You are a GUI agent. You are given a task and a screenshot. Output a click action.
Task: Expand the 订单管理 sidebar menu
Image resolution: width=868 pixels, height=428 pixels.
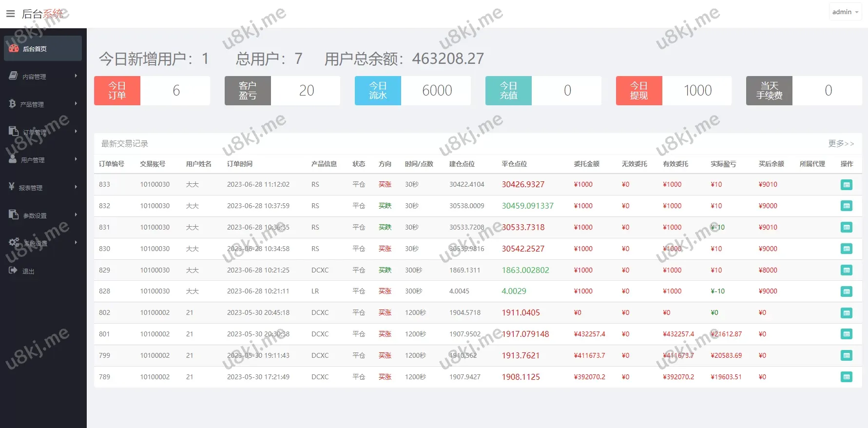pyautogui.click(x=43, y=132)
